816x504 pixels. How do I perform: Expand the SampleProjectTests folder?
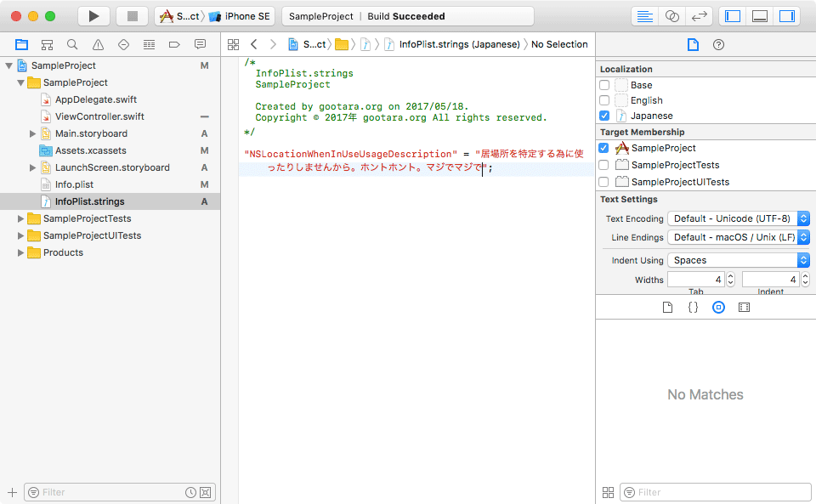click(x=20, y=218)
